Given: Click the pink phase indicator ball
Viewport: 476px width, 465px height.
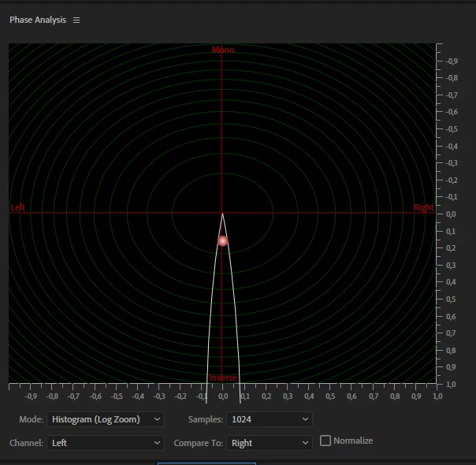Looking at the screenshot, I should 223,241.
